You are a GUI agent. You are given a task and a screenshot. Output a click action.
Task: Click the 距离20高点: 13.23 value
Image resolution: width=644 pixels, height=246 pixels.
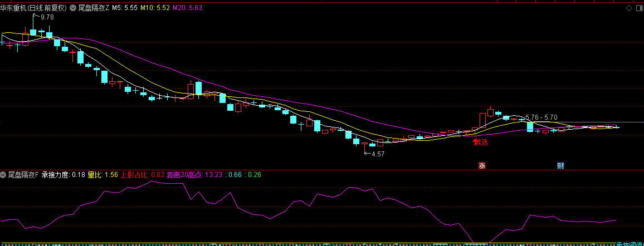(194, 175)
